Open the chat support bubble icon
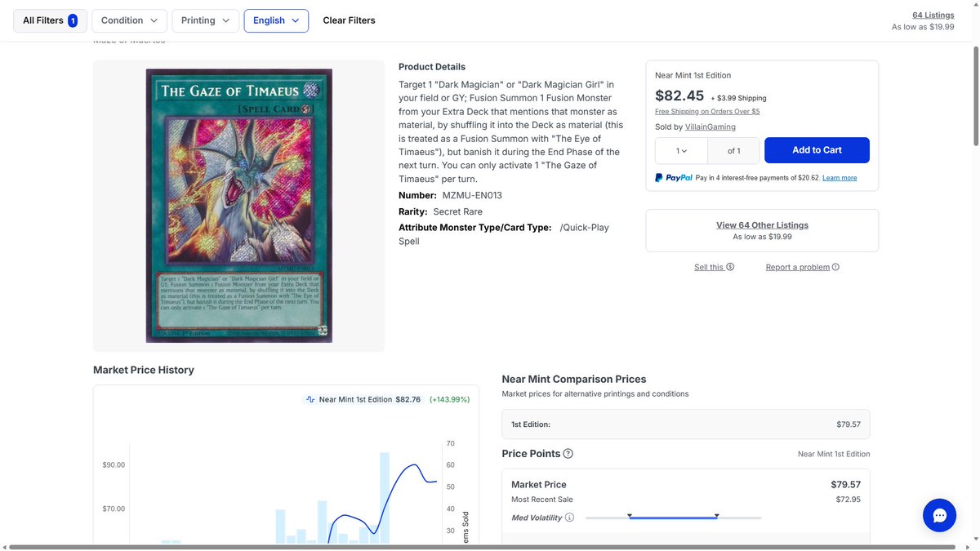 939,516
